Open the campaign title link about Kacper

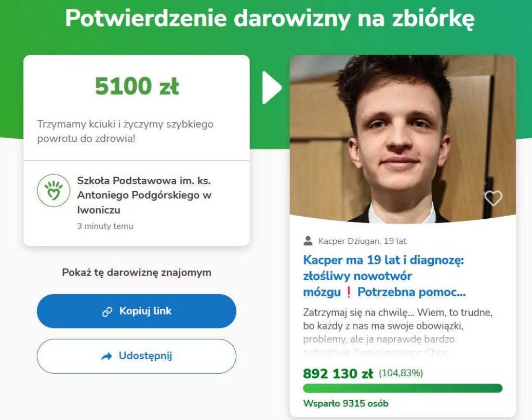pos(383,275)
